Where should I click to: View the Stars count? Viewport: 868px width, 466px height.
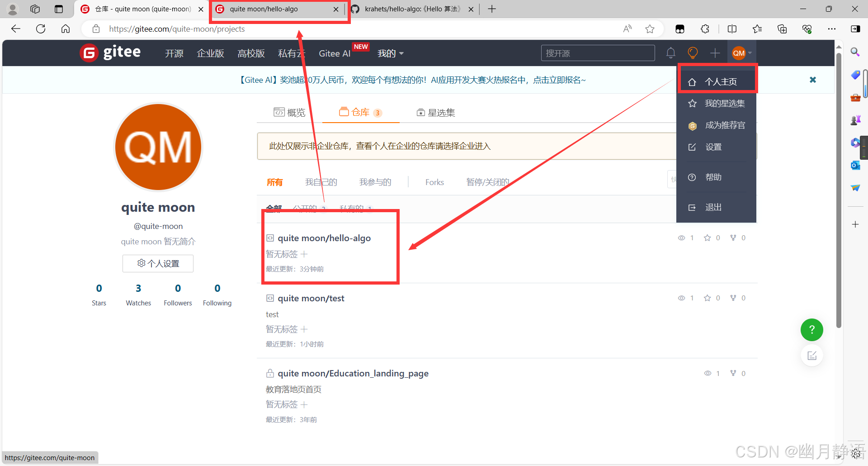pyautogui.click(x=99, y=295)
